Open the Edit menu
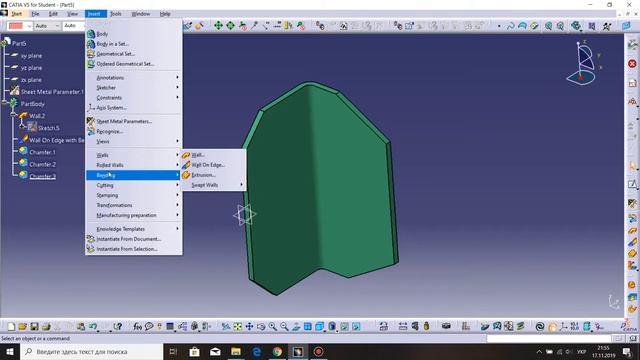The width and height of the screenshot is (640, 360). pyautogui.click(x=53, y=14)
